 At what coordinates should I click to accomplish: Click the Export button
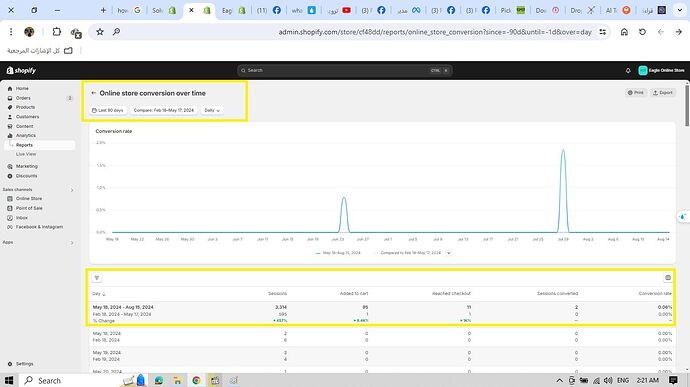663,93
